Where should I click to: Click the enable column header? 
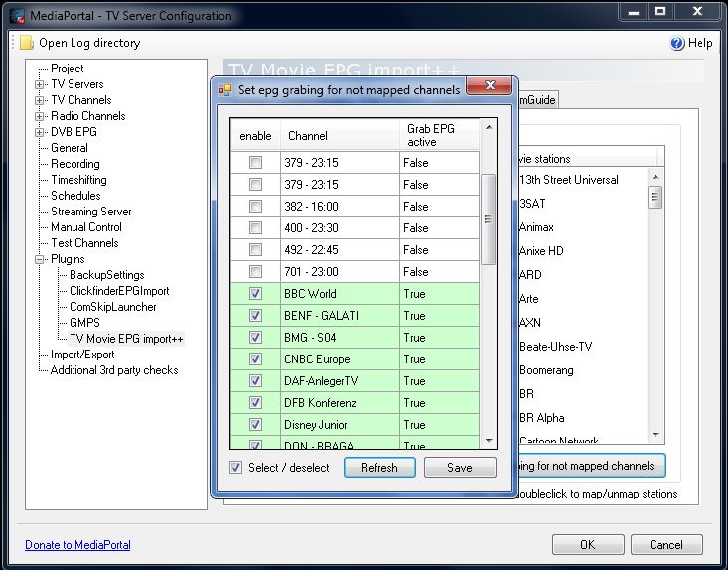255,135
